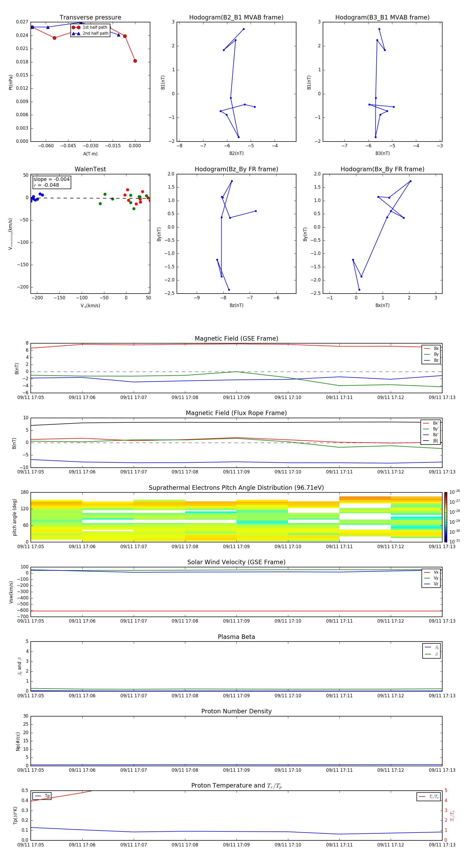Click the 'Hodogram(Bx_By FR frame)' title
This screenshot has height=868, width=473.
(382, 169)
